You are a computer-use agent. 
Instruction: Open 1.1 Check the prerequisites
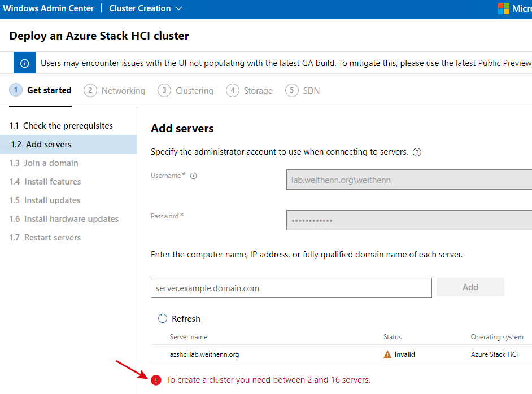(68, 126)
